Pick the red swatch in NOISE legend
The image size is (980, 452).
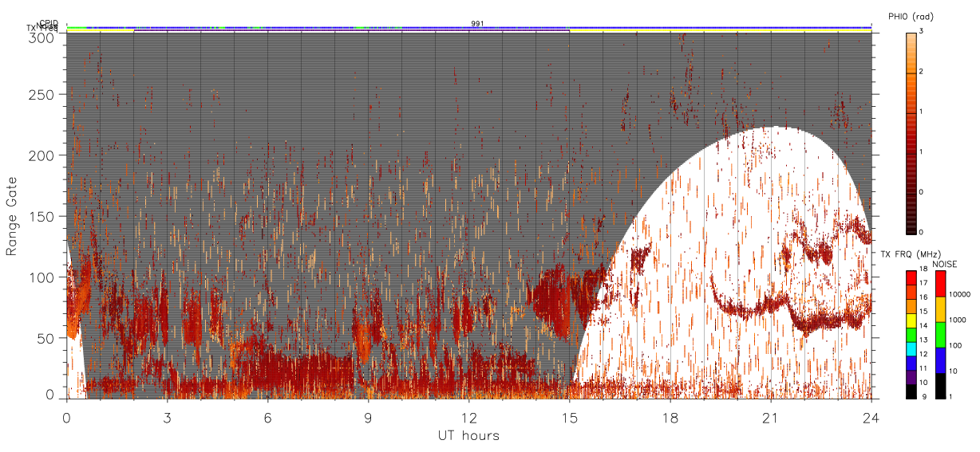940,284
